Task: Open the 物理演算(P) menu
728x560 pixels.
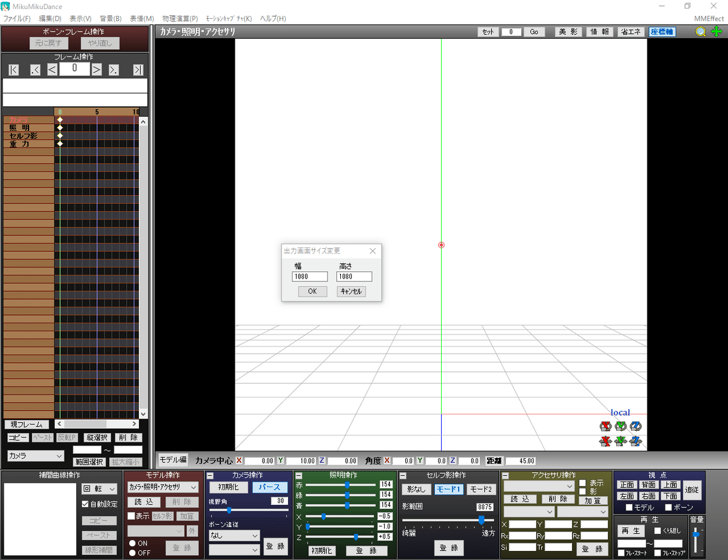Action: (x=180, y=19)
